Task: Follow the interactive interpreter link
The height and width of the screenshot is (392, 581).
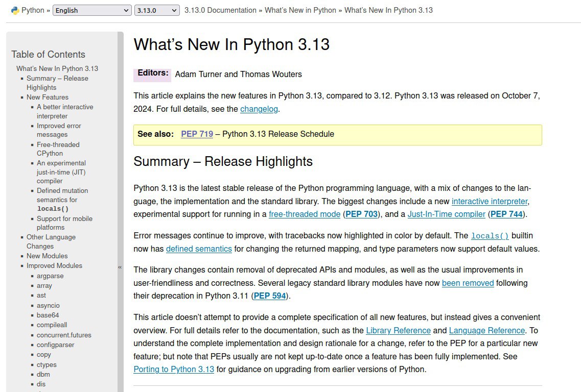Action: tap(489, 202)
